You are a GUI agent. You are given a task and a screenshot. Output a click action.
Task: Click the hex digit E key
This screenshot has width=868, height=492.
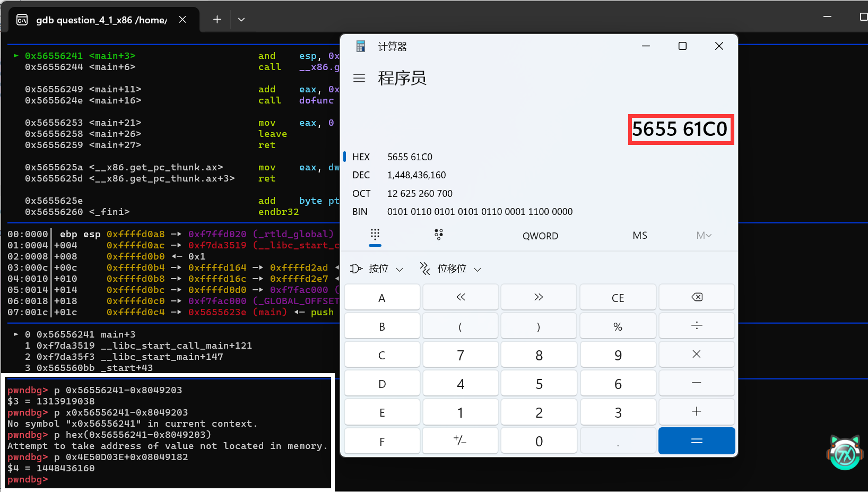coord(382,412)
